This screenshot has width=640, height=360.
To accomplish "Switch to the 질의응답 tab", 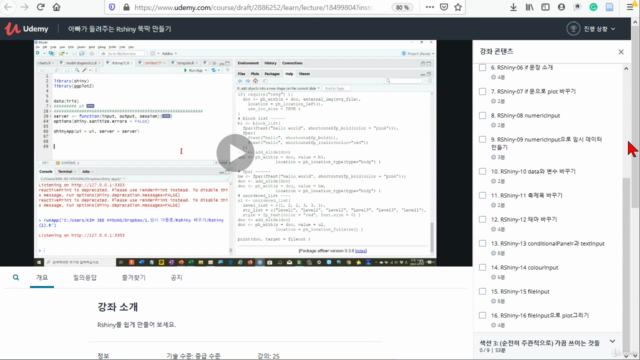I will [x=85, y=278].
